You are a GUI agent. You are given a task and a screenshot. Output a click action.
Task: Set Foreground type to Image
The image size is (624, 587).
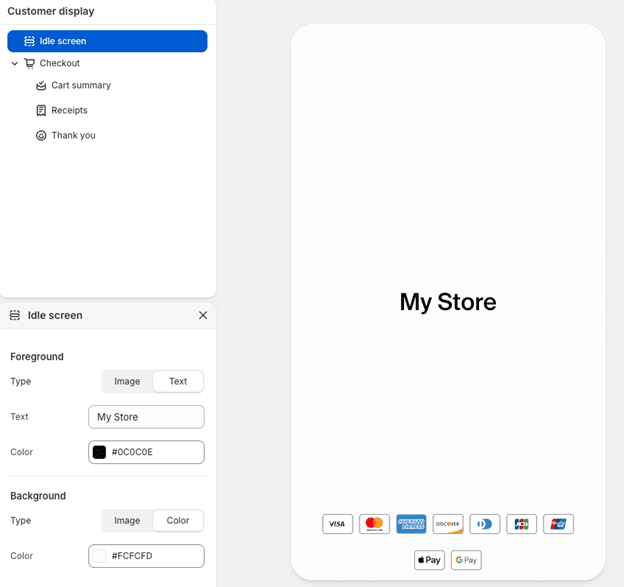click(x=127, y=381)
